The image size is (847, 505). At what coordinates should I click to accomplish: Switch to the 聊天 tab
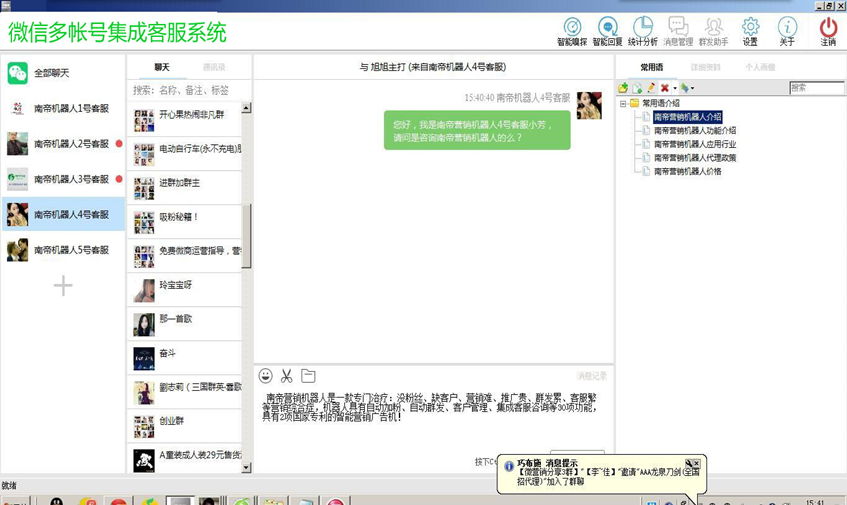coord(162,67)
